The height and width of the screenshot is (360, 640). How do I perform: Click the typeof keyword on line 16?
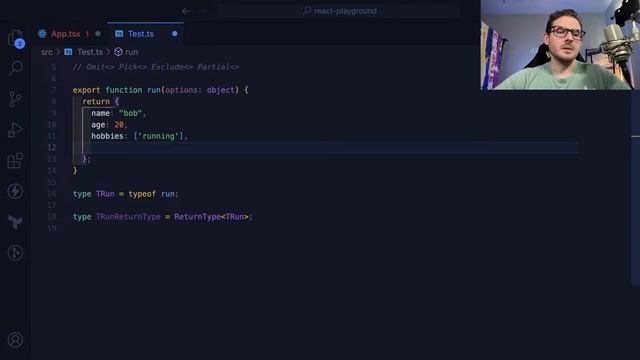(142, 194)
